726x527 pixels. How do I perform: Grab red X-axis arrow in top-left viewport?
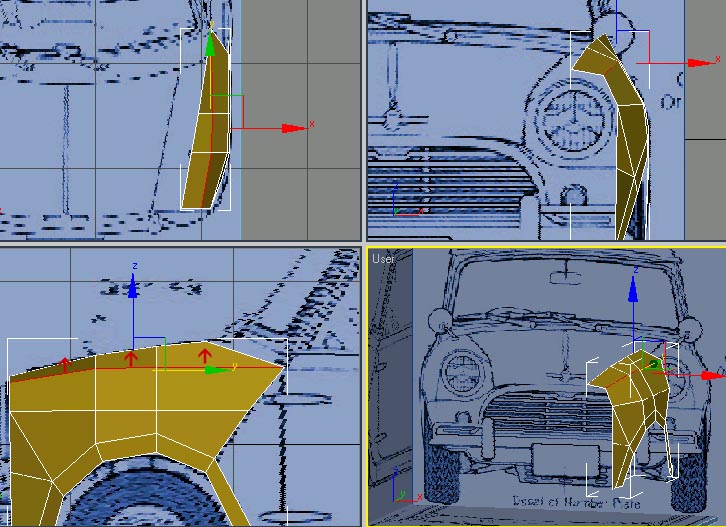tap(294, 128)
